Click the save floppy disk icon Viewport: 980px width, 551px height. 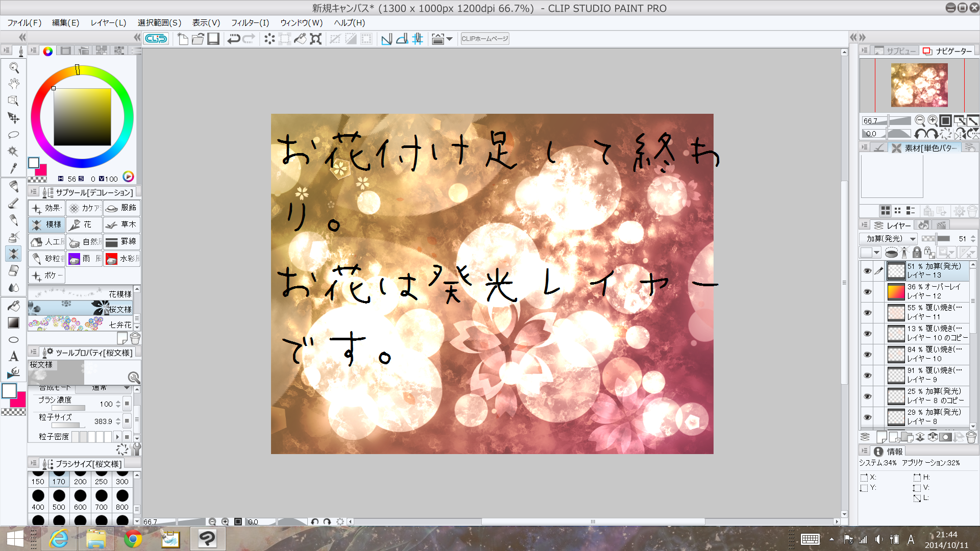pos(213,39)
